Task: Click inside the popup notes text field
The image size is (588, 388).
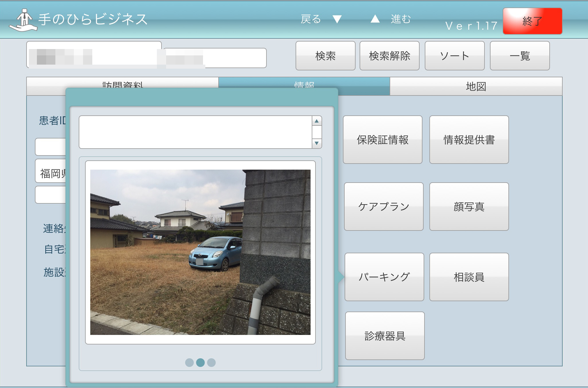Action: click(196, 132)
